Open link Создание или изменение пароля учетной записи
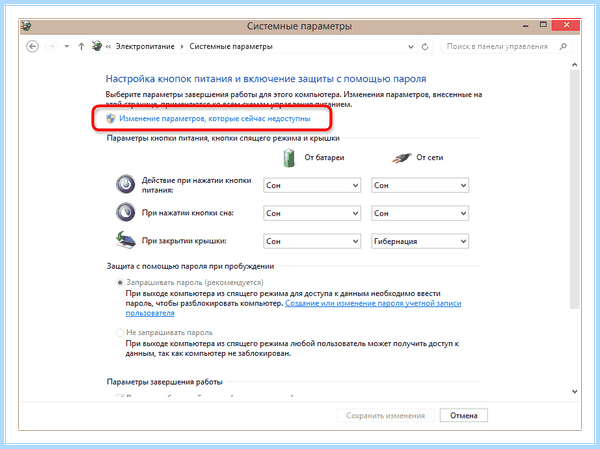 [x=373, y=303]
